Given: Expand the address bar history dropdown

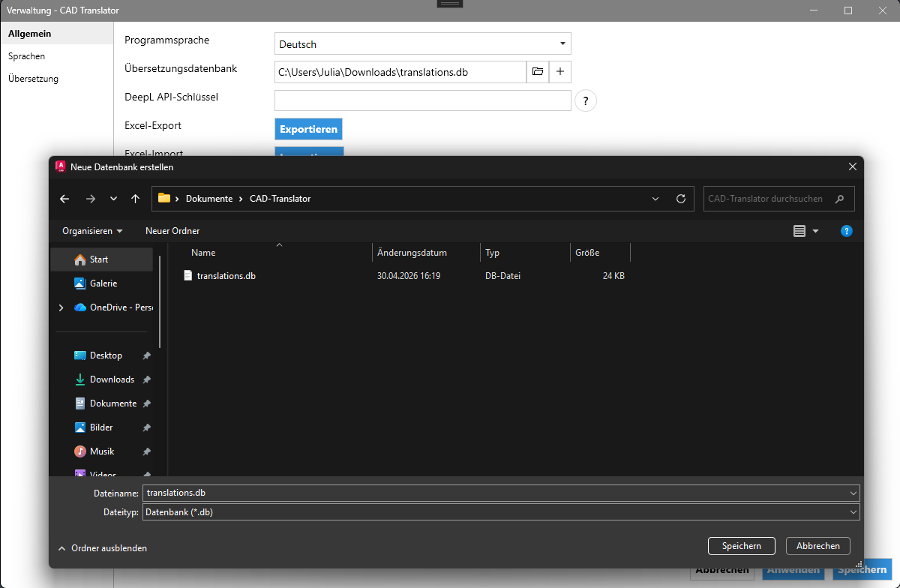Looking at the screenshot, I should [x=655, y=199].
